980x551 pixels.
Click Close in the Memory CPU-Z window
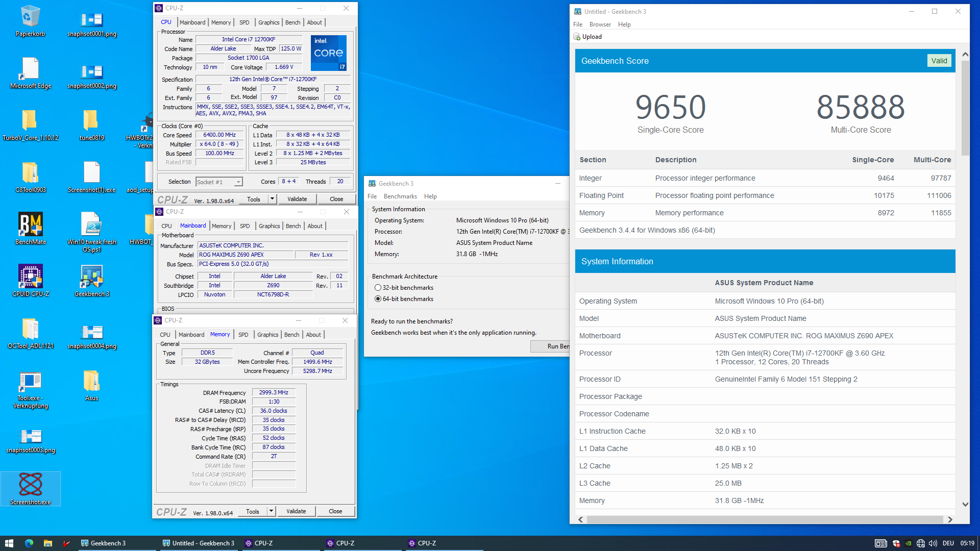(335, 511)
